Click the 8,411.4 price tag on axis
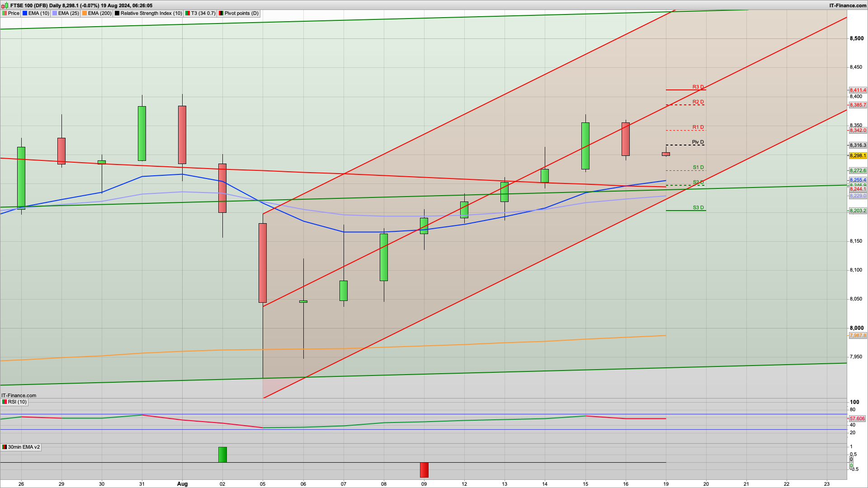 coord(858,90)
